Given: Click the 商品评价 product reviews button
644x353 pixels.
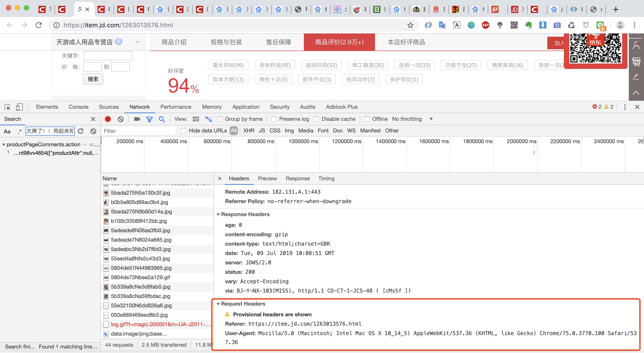Looking at the screenshot, I should point(338,42).
